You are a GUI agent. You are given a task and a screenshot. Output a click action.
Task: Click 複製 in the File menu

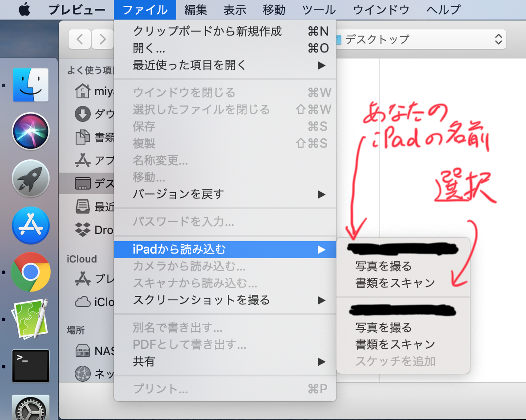coord(225,143)
